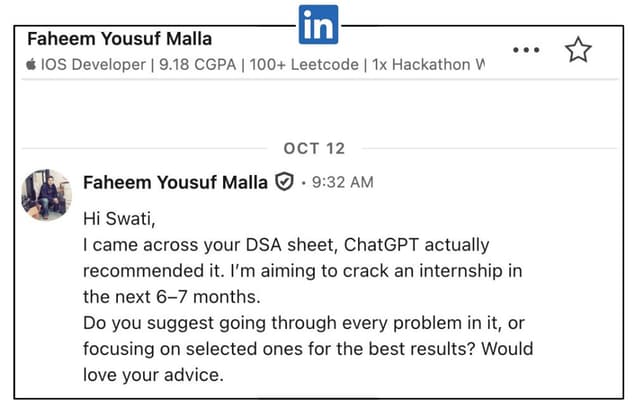Click the LinkedIn logo icon
Image resolution: width=640 pixels, height=411 pixels.
318,24
